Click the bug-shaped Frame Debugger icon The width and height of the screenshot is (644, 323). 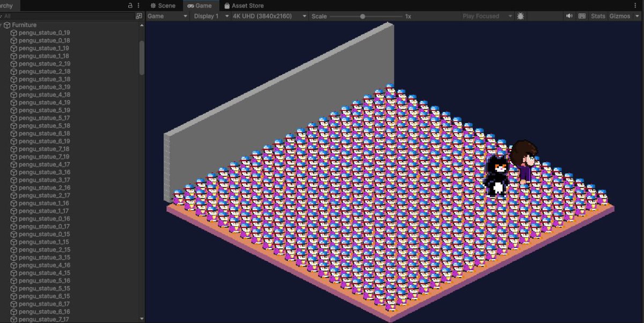[521, 16]
